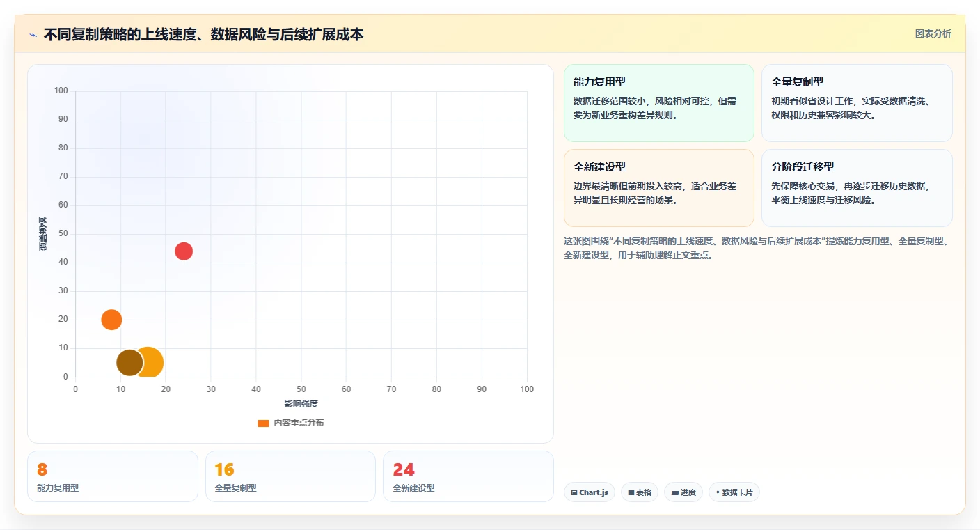This screenshot has width=980, height=530.
Task: Open the 能力复用型 description card
Action: [x=658, y=103]
